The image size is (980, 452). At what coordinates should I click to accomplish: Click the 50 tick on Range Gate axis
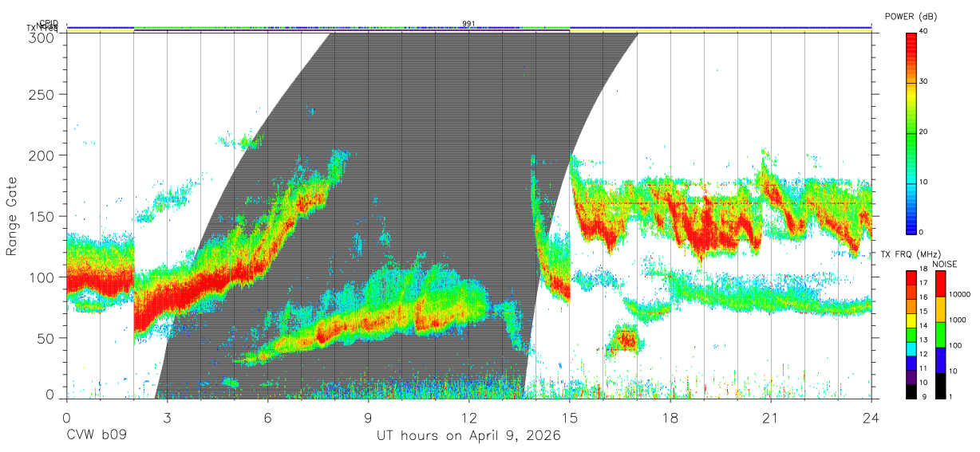click(x=47, y=338)
